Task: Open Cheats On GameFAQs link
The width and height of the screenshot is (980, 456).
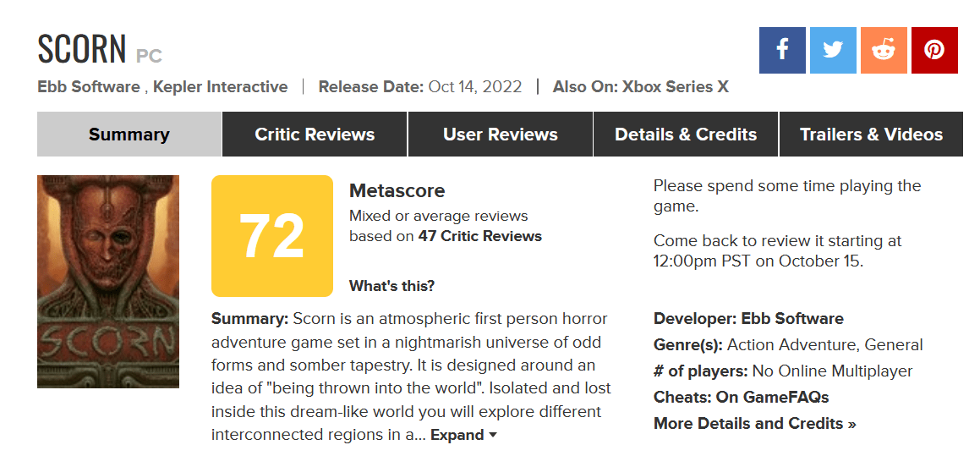Action: tap(742, 397)
